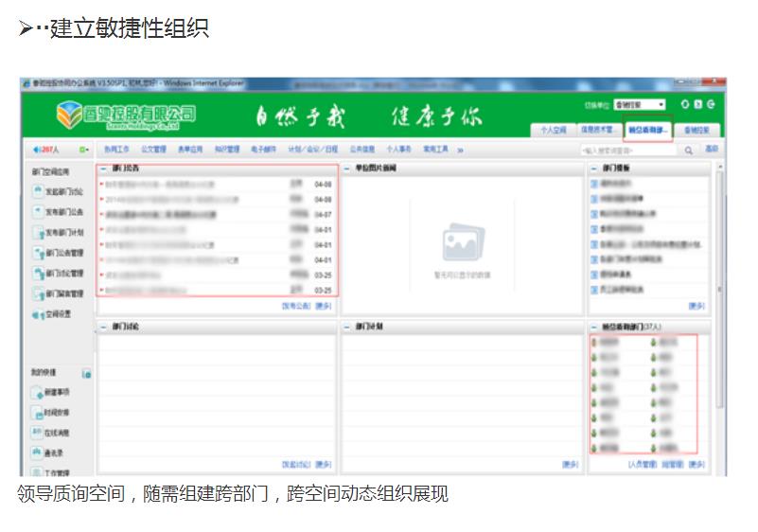Click the 发起部门讨论 sidebar icon
758x532 pixels.
[39, 191]
